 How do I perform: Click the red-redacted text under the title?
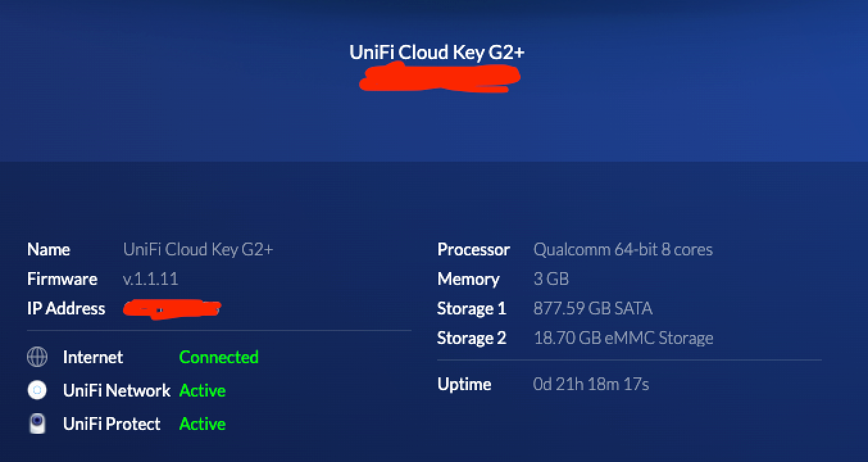click(x=440, y=79)
